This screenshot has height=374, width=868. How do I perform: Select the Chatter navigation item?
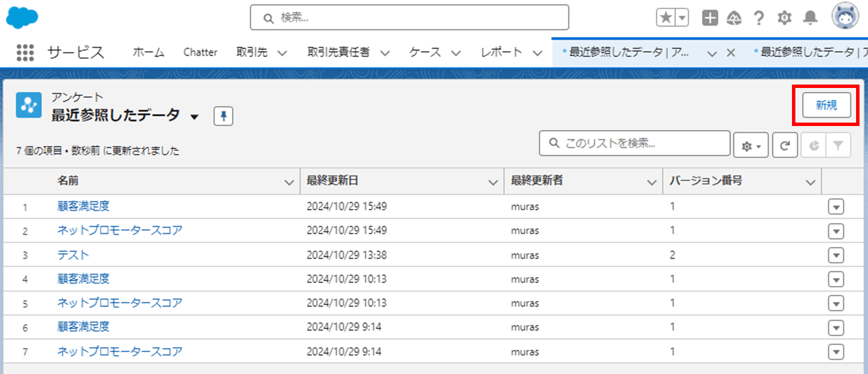200,52
